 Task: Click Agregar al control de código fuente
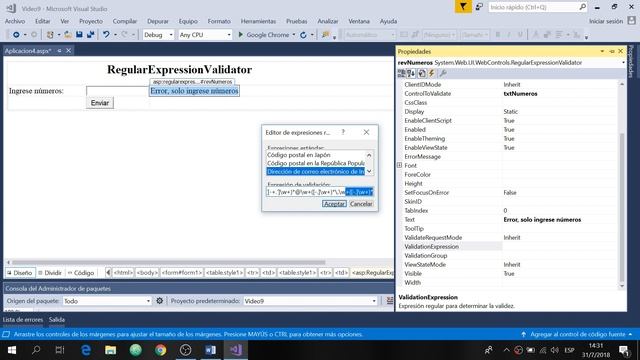coord(578,334)
